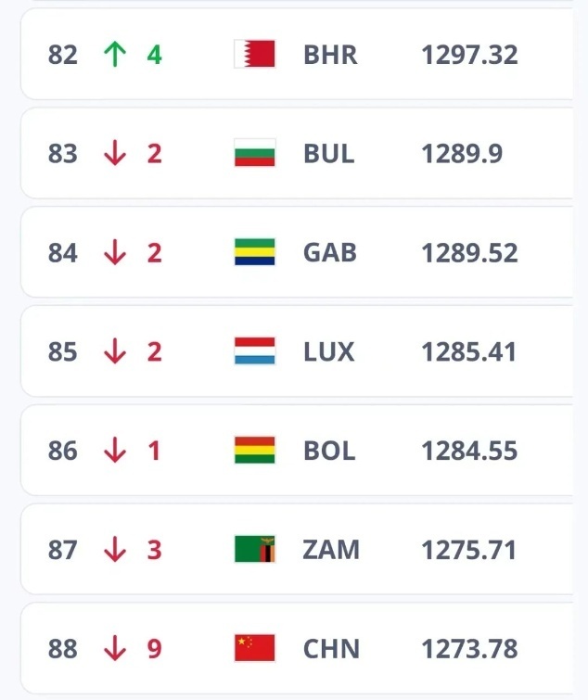
Task: Click the red down arrow for CHN
Action: coord(115,648)
